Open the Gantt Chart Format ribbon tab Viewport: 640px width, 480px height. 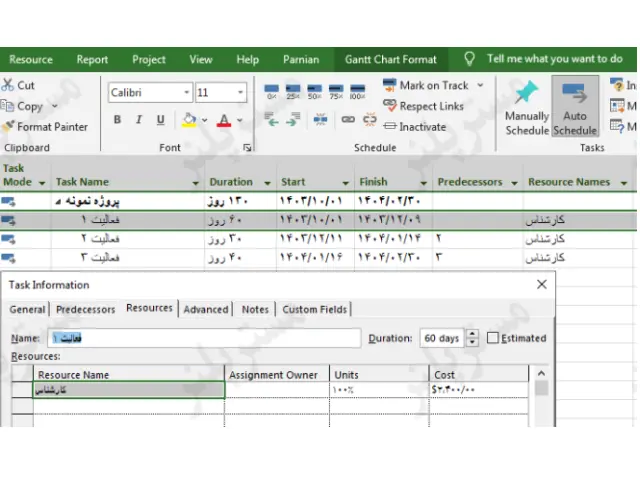390,59
